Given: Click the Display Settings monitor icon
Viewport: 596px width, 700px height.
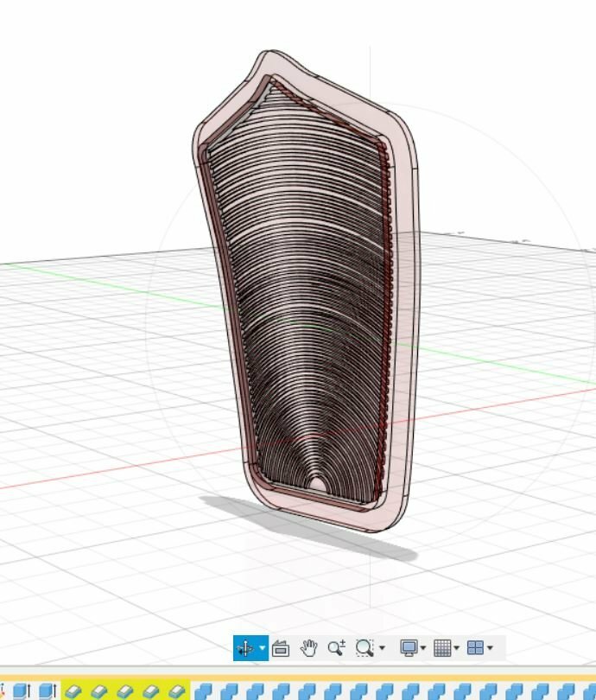Looking at the screenshot, I should point(409,648).
